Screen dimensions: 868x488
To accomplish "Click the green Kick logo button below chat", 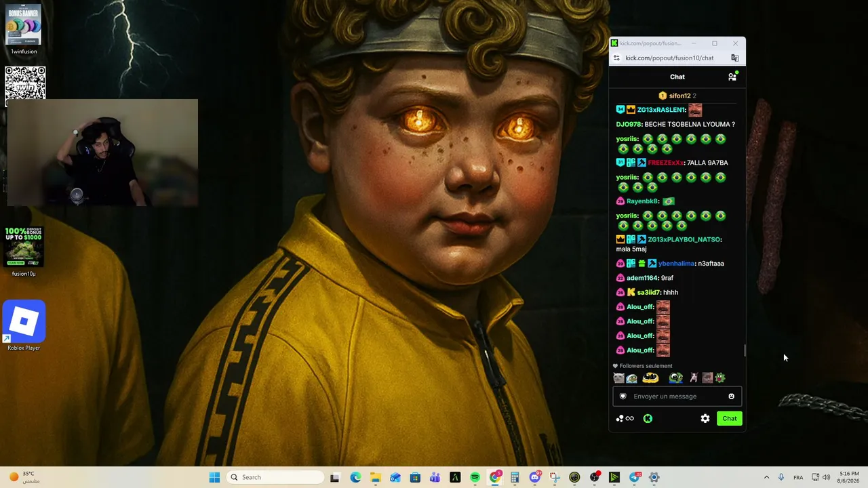I will tap(648, 418).
